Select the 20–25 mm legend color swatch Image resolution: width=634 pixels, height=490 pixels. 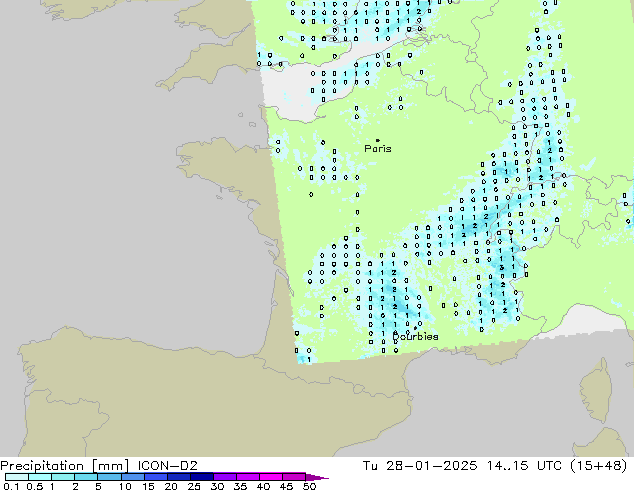(178, 477)
